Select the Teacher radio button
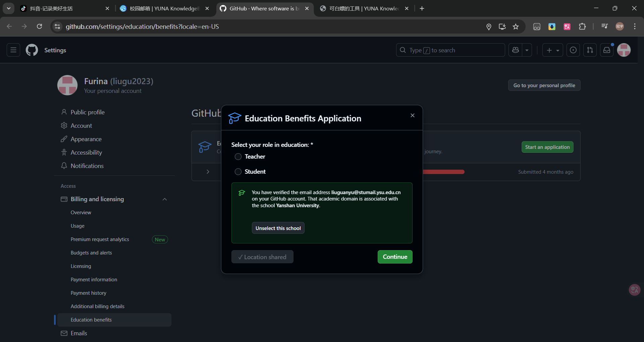Image resolution: width=644 pixels, height=342 pixels. [x=238, y=157]
